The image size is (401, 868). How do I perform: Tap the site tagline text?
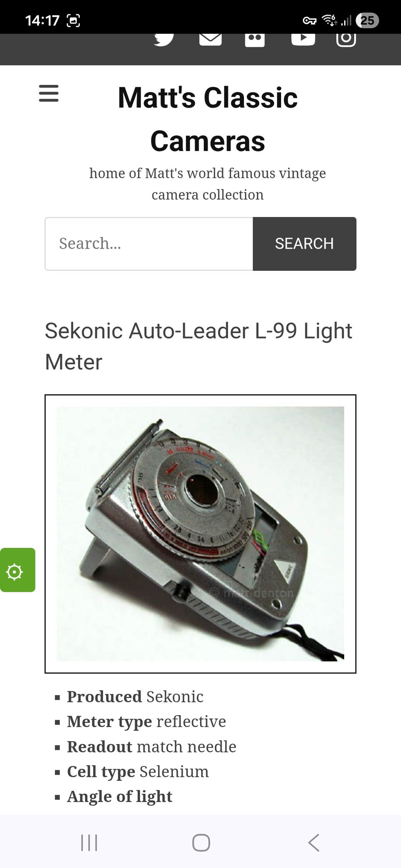click(208, 184)
